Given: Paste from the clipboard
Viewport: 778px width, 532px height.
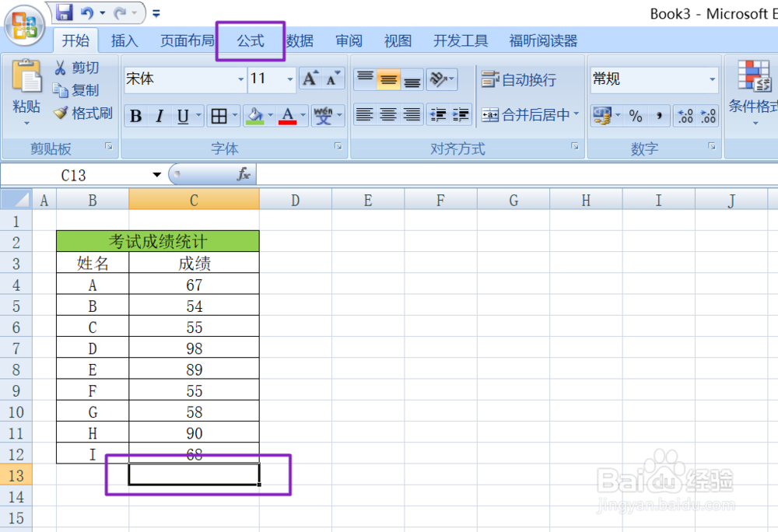Looking at the screenshot, I should pos(26,76).
